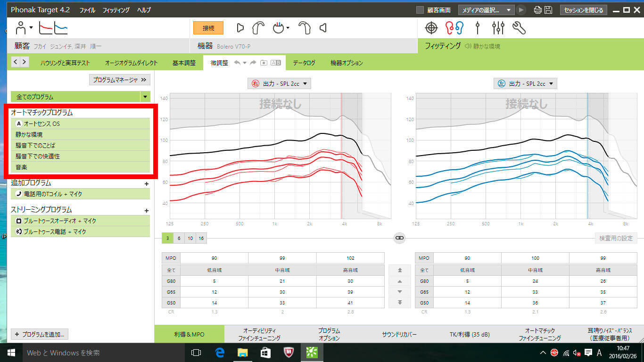The height and width of the screenshot is (362, 644).
Task: Click the 検査用の設定 button
Action: click(616, 238)
